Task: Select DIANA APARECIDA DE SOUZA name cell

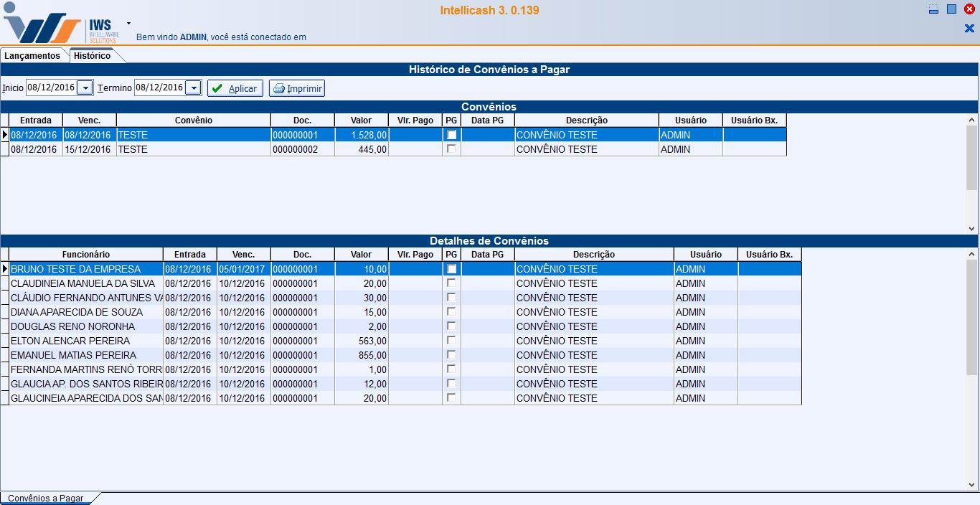Action: (x=86, y=312)
